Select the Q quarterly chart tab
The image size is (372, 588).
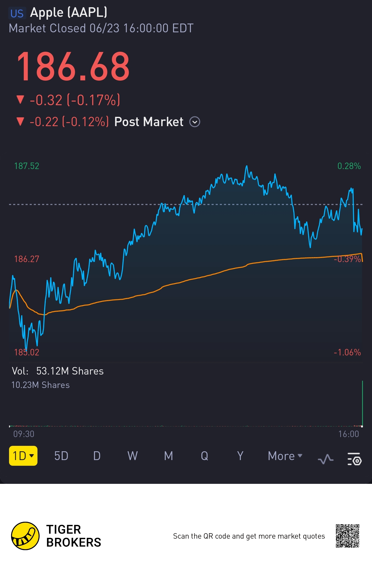(x=204, y=456)
